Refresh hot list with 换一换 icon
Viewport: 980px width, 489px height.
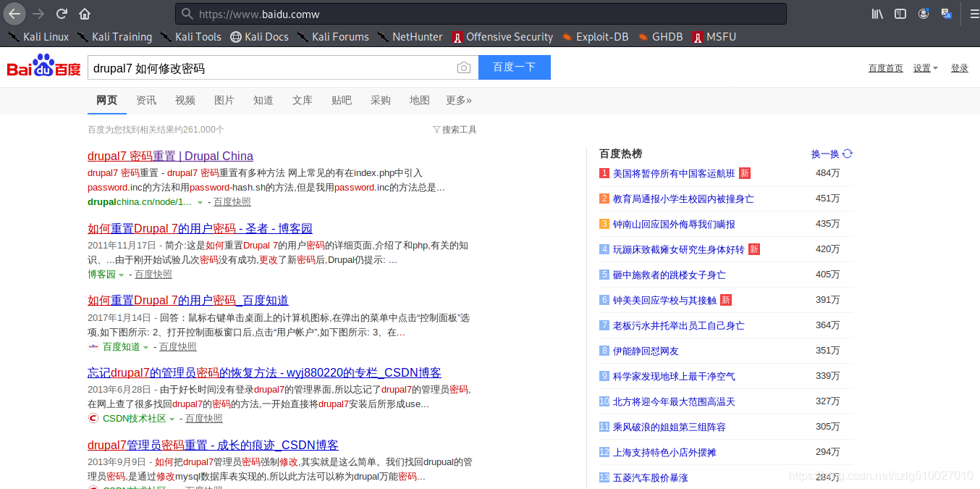[x=848, y=154]
